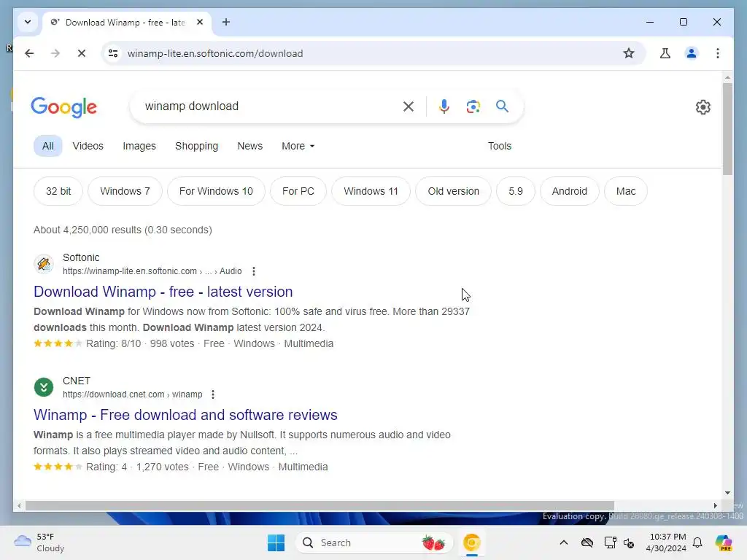The image size is (747, 560).
Task: Open the Chrome profile avatar
Action: pyautogui.click(x=692, y=53)
